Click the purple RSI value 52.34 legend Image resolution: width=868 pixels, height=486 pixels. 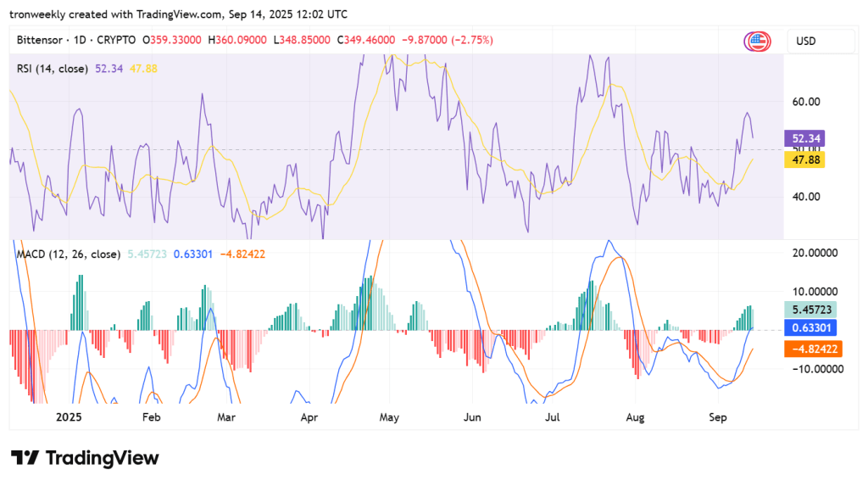(109, 69)
